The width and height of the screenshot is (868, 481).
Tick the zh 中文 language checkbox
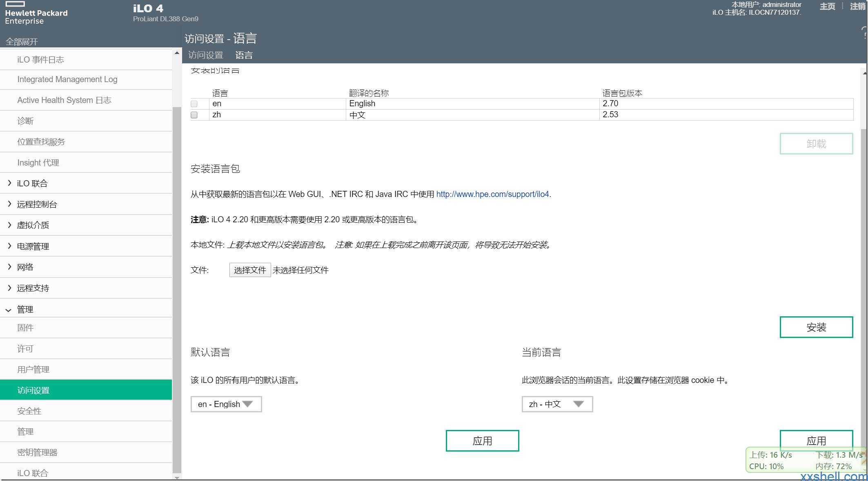194,115
